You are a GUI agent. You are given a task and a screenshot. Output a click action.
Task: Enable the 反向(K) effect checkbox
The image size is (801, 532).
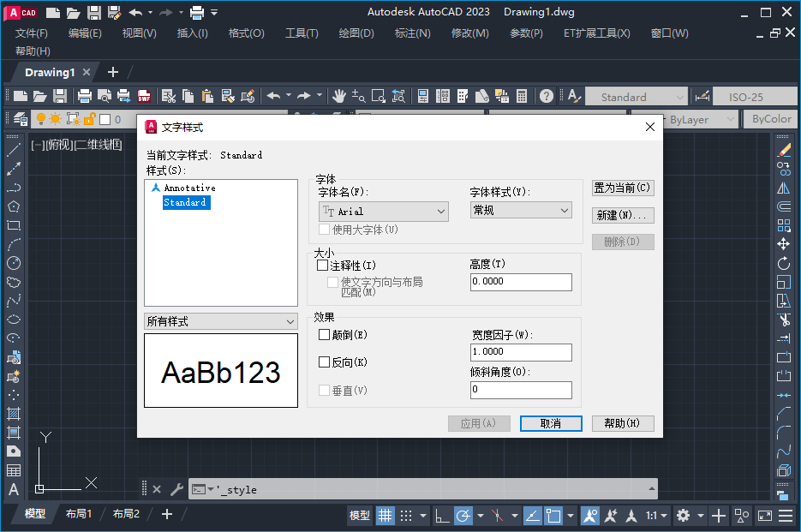point(324,361)
